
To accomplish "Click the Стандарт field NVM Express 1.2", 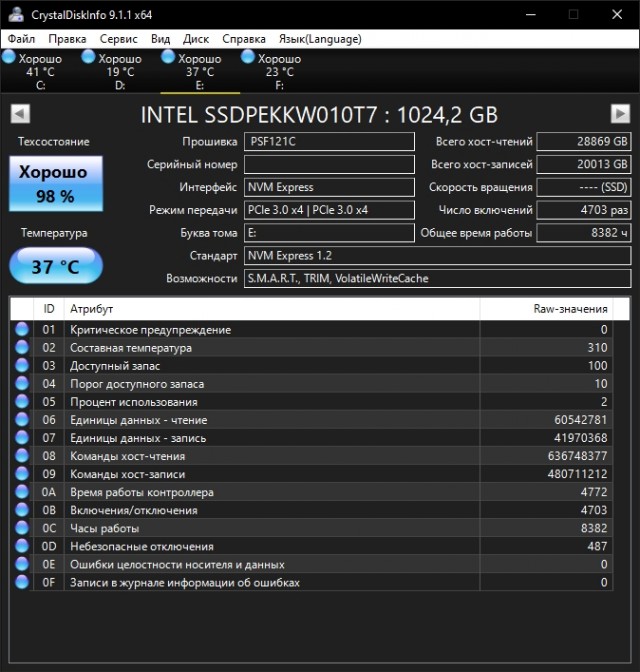I will coord(438,255).
